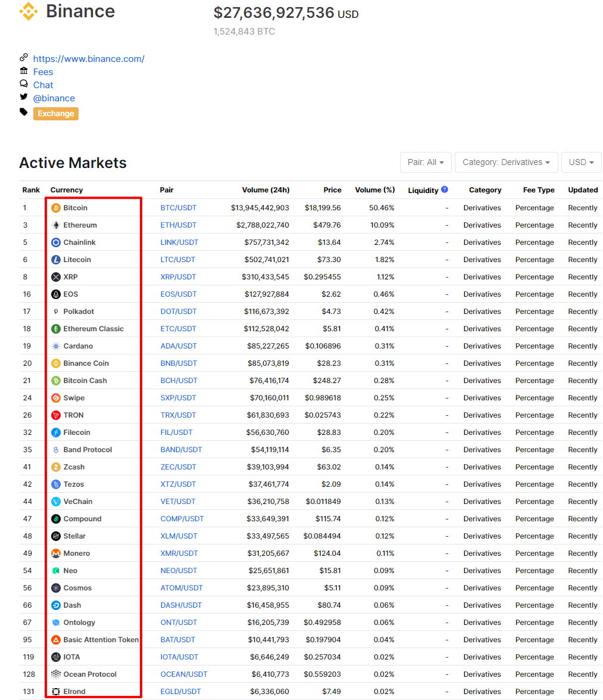Open the USD currency dropdown
This screenshot has width=603, height=700.
pos(581,162)
